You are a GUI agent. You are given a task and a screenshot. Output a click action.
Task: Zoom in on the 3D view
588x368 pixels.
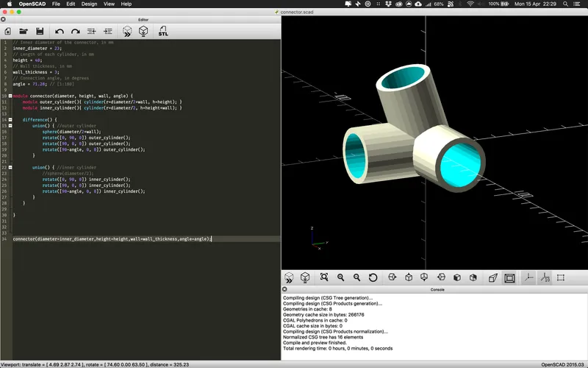(x=340, y=277)
